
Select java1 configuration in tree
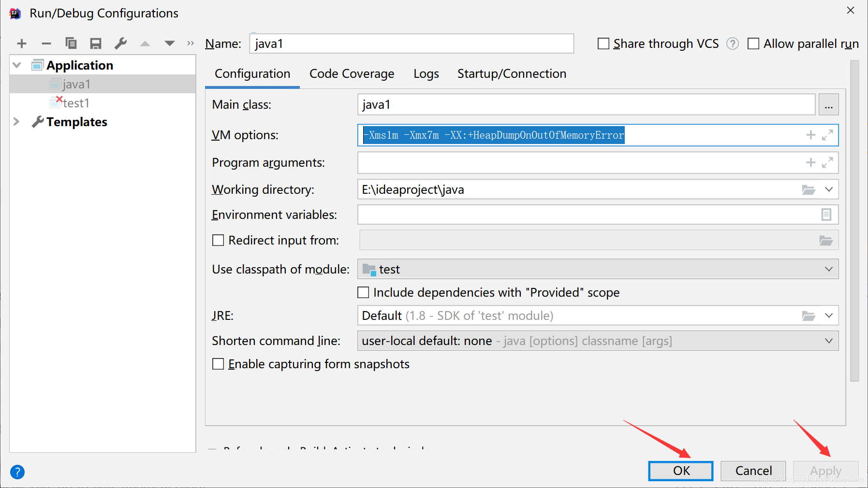click(103, 84)
